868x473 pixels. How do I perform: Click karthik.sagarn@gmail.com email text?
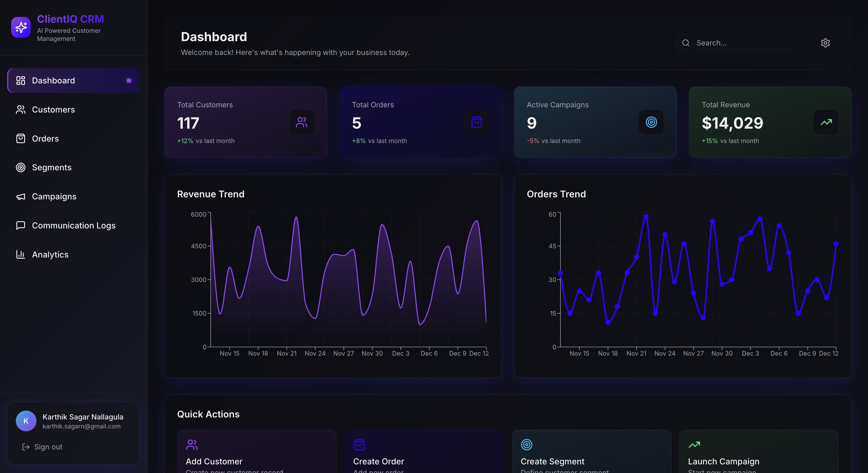82,426
